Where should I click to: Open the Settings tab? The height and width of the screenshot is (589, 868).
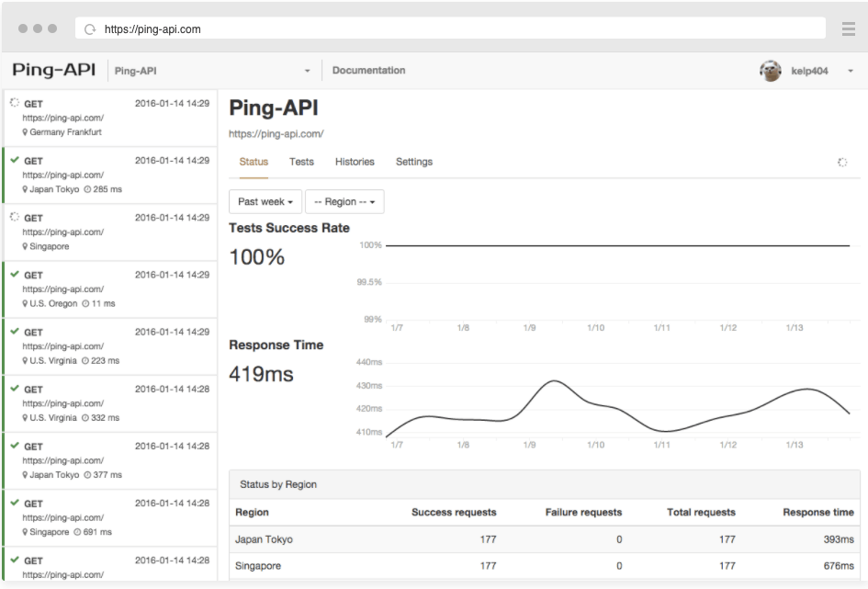coord(414,162)
